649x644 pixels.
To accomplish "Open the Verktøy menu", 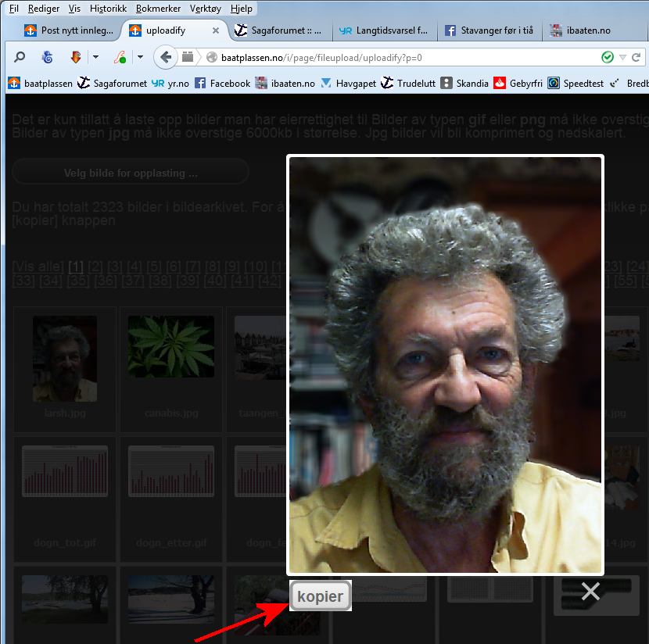I will 206,9.
